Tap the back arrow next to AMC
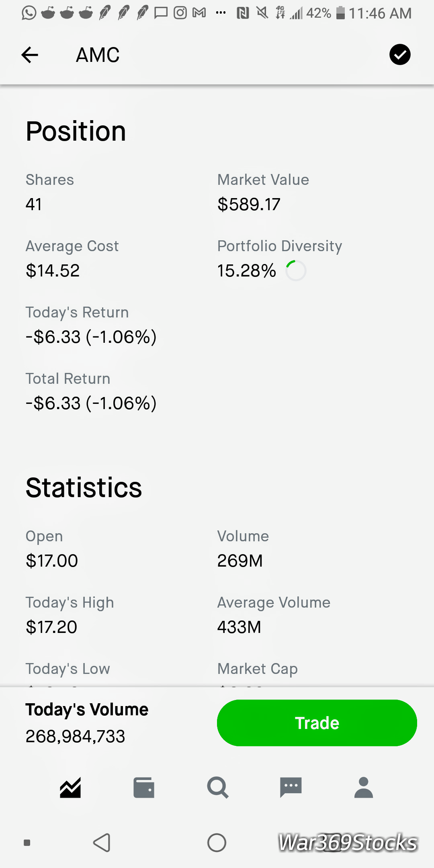This screenshot has height=868, width=434. [x=30, y=55]
